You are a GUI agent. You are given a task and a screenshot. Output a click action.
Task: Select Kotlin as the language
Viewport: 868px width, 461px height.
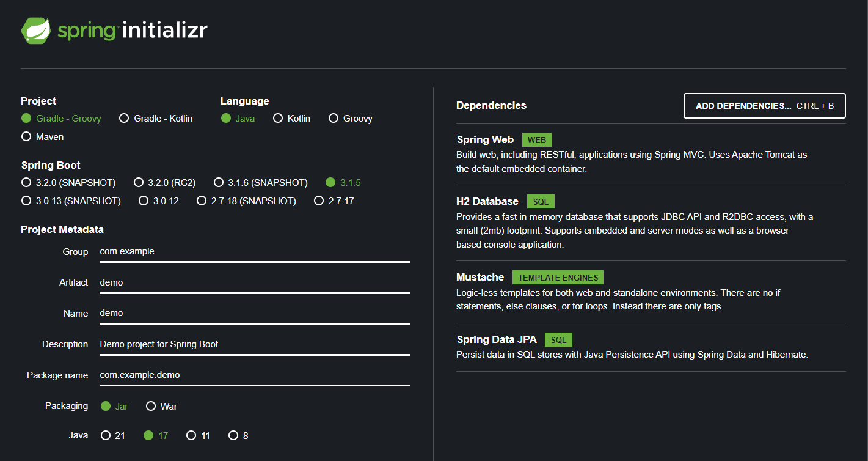[x=292, y=119]
